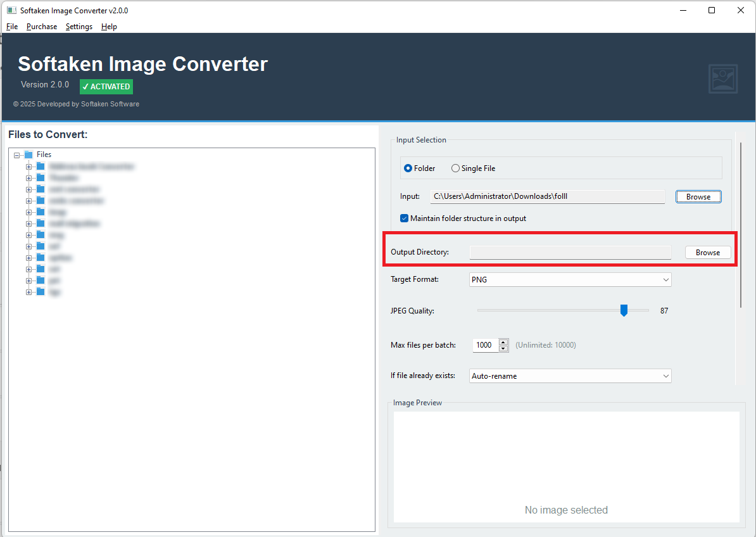756x537 pixels.
Task: Click the settings panel vertical scrollbar
Action: pos(741,225)
